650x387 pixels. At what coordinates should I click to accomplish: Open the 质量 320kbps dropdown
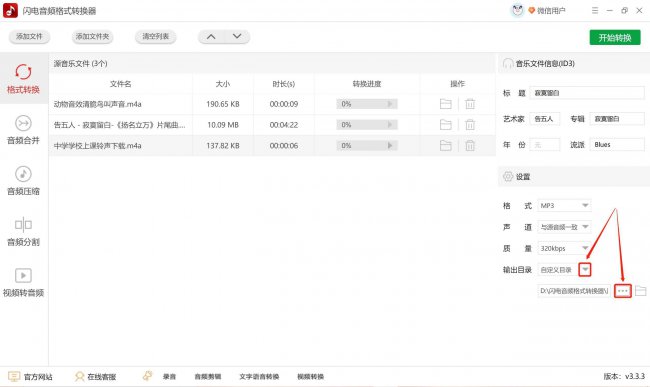point(564,248)
